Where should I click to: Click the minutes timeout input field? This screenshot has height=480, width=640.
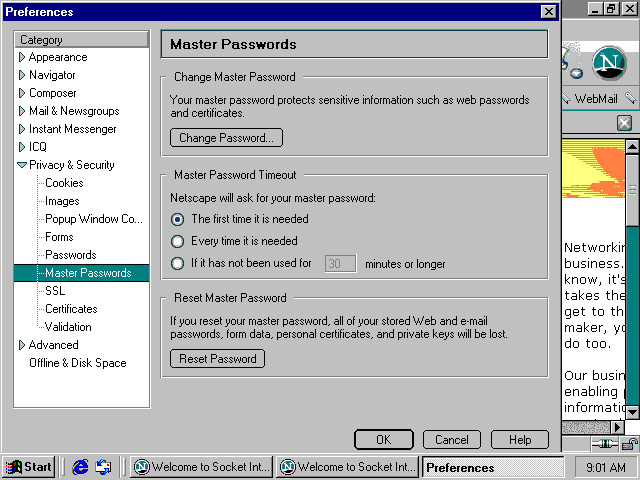click(x=340, y=264)
